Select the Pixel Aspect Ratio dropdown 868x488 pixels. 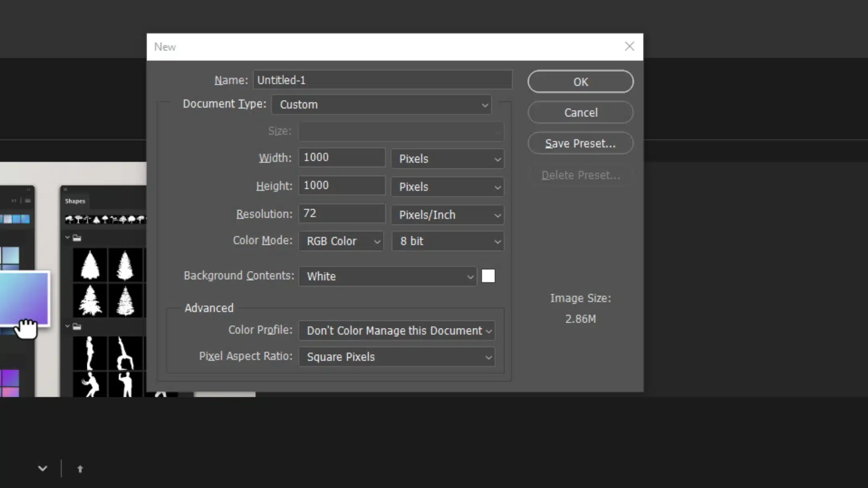pos(398,356)
